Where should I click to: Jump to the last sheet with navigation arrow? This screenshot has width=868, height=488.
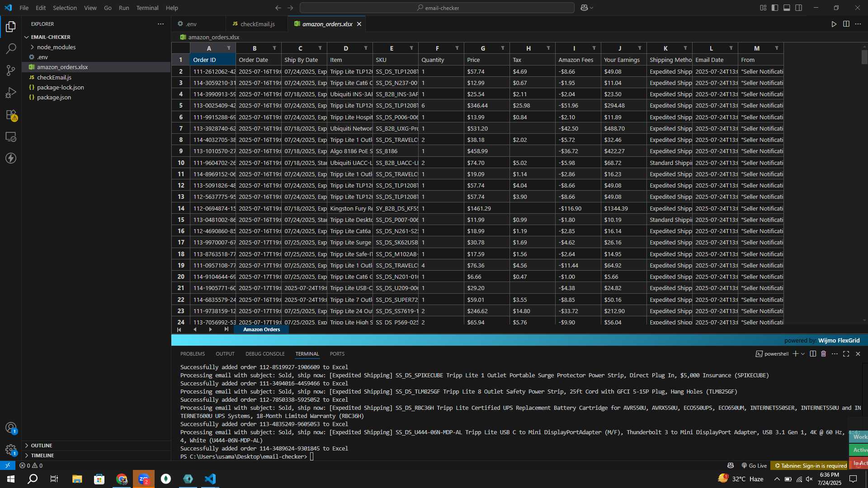[x=226, y=329]
